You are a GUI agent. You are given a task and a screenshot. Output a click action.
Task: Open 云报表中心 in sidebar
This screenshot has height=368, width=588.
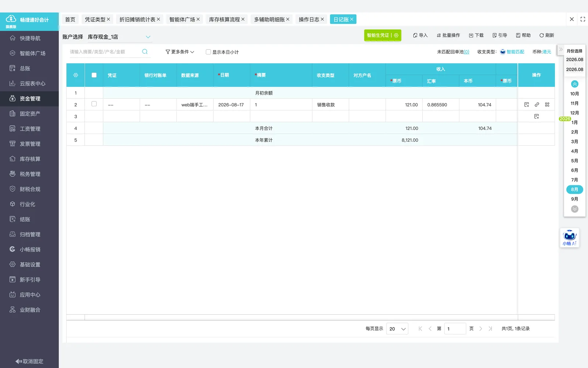[x=29, y=84]
